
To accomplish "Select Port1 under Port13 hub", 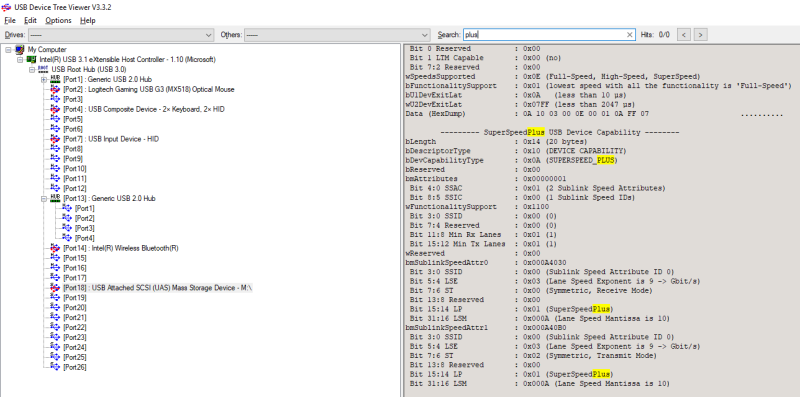I will pos(85,208).
